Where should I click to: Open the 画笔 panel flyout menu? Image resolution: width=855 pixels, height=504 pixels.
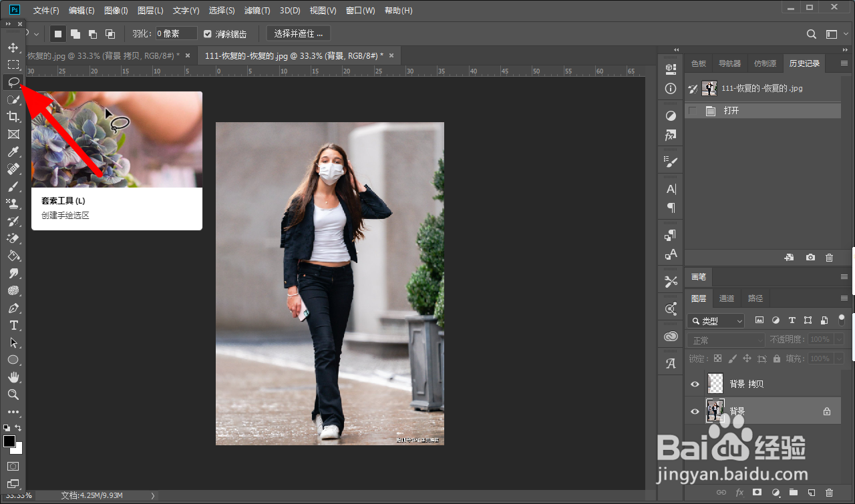[x=843, y=276]
